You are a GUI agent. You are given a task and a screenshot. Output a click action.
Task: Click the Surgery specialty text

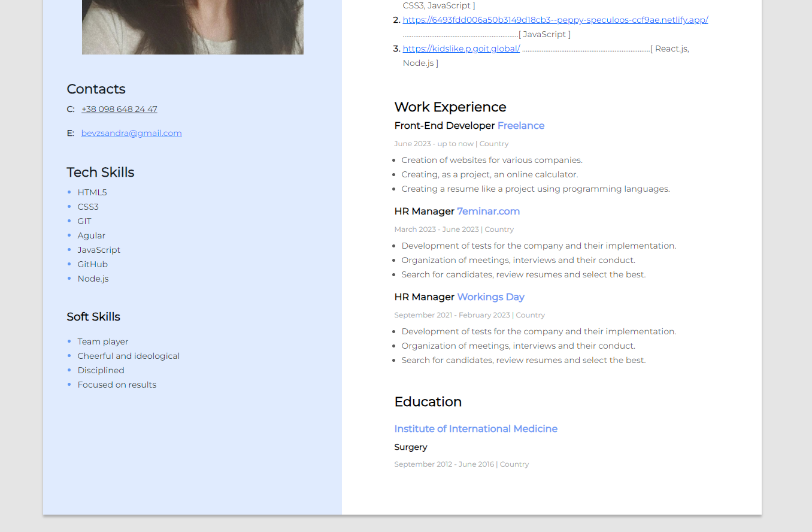tap(411, 447)
